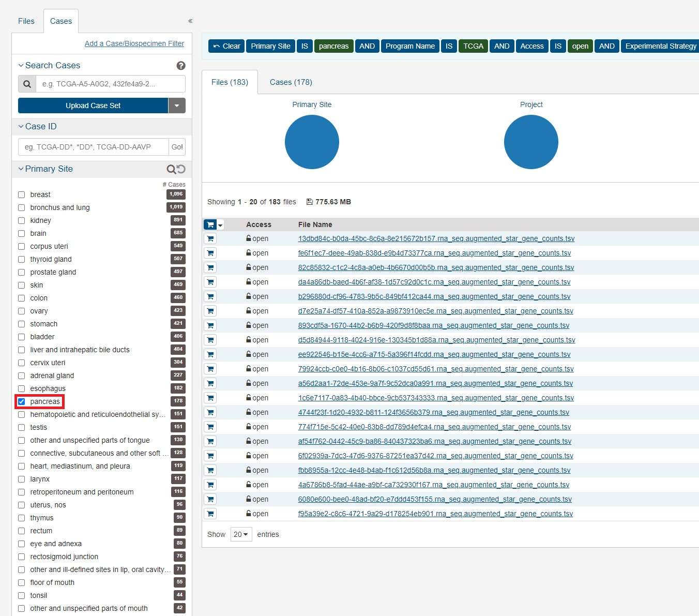This screenshot has width=699, height=616.
Task: Add file 82c85832 to cart
Action: [x=210, y=267]
